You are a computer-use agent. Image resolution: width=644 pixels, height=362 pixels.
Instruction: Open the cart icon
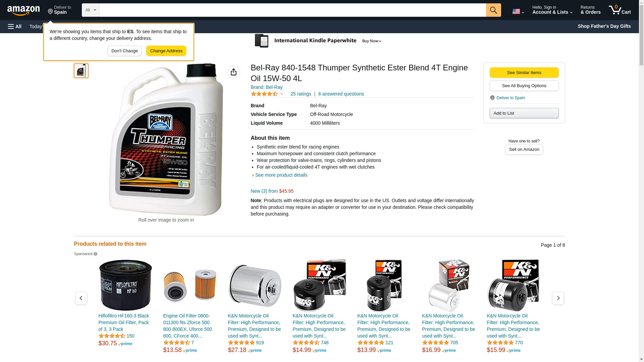tap(620, 10)
